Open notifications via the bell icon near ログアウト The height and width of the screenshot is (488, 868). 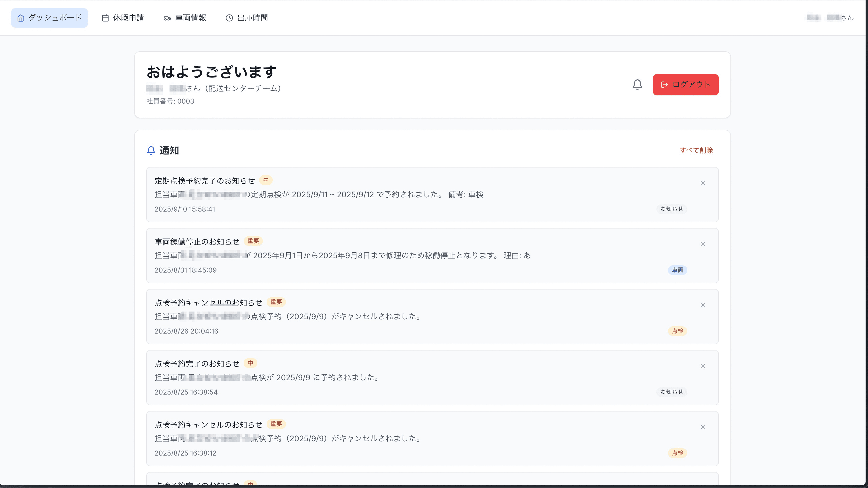[x=637, y=84]
